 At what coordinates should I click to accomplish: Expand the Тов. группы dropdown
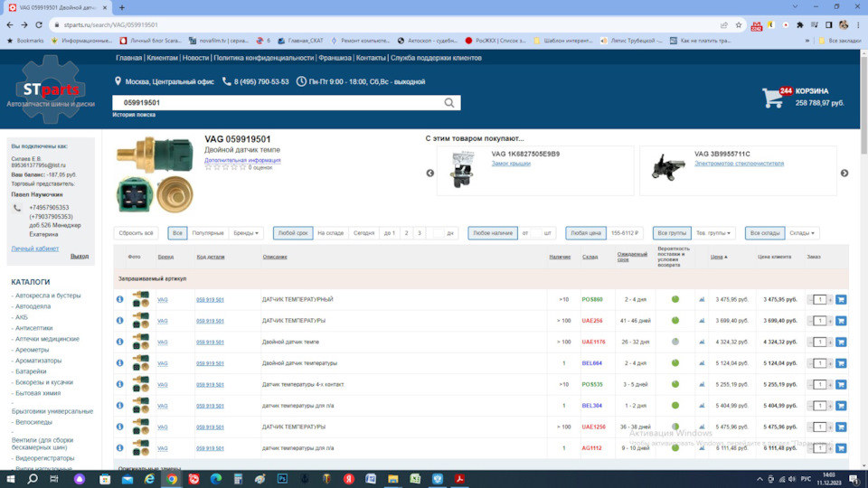click(713, 233)
